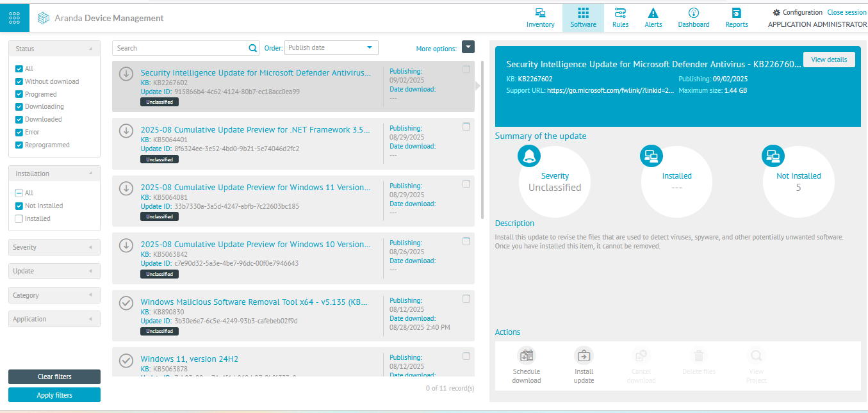Open the Order by Publish date dropdown
The image size is (868, 413).
(x=331, y=47)
